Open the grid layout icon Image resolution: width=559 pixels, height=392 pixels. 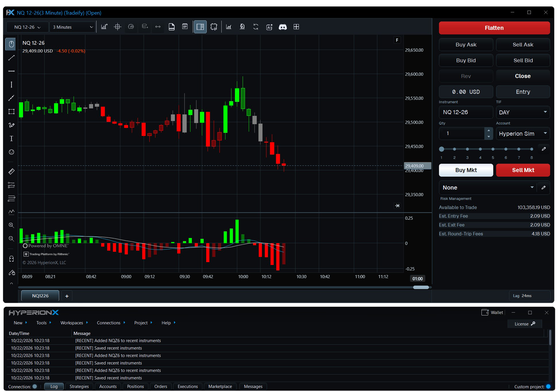pos(296,27)
